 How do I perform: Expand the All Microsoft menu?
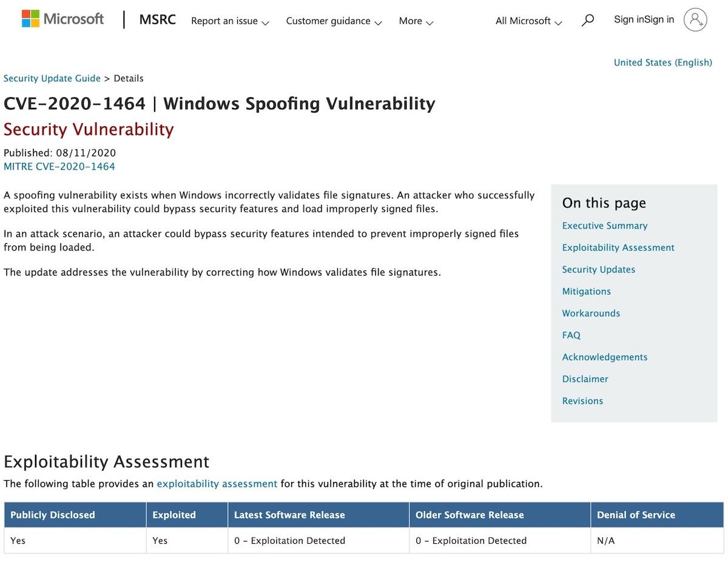click(528, 21)
